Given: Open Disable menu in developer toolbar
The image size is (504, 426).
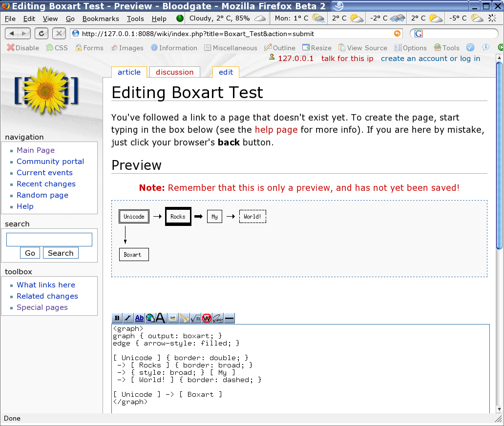Looking at the screenshot, I should [x=23, y=48].
